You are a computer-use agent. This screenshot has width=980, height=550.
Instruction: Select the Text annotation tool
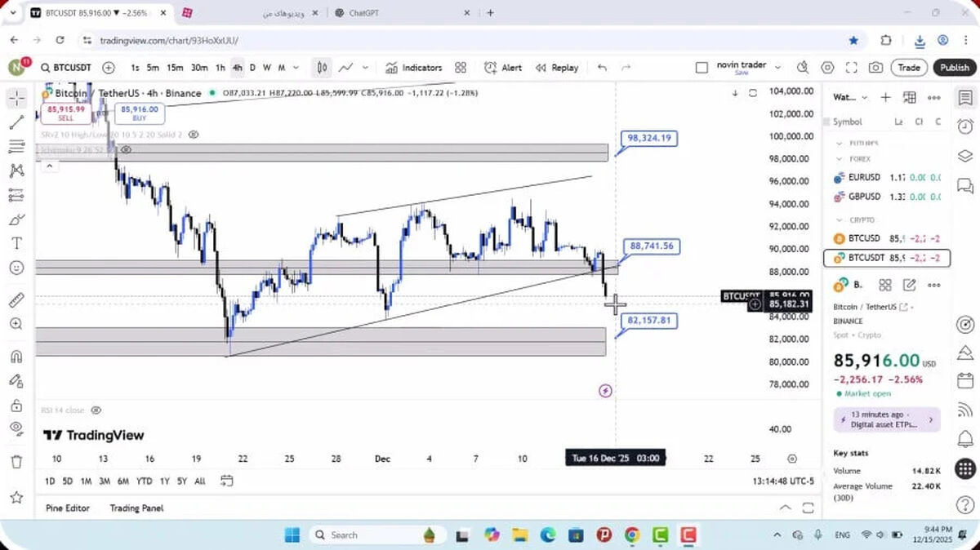coord(16,243)
